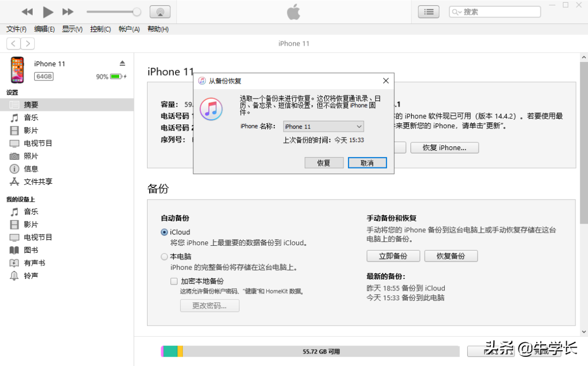Viewport: 588px width, 366px height.
Task: Select 信息 in the sidebar
Action: pos(67,169)
